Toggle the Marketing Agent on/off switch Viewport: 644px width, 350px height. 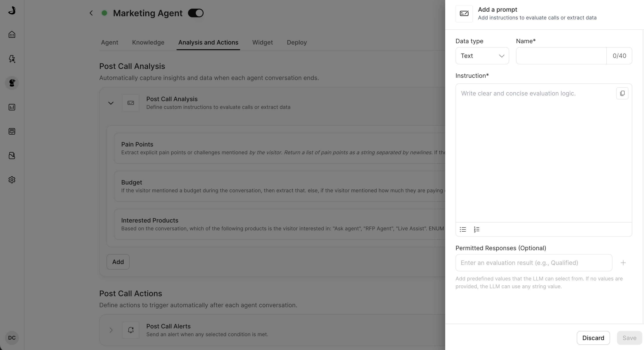tap(196, 13)
